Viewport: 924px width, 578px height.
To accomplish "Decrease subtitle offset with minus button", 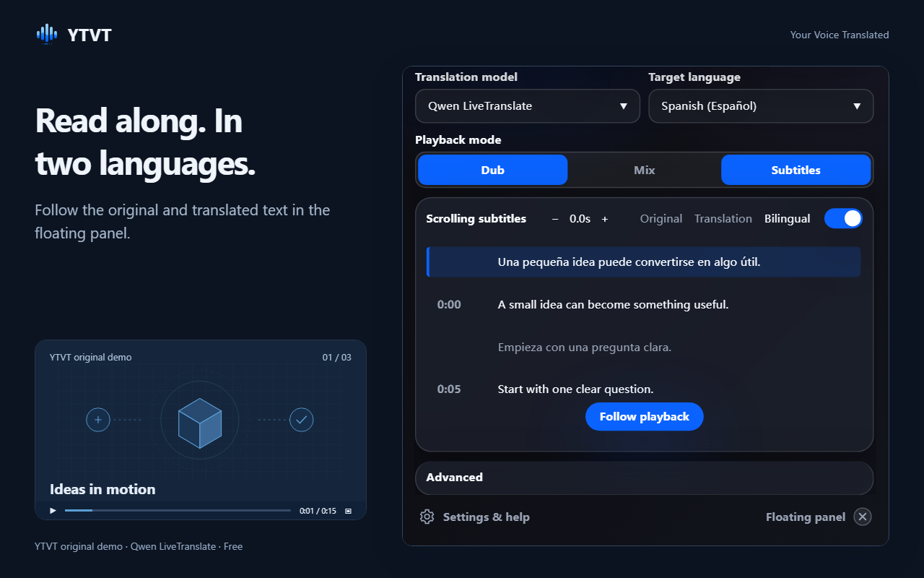I will (x=555, y=219).
